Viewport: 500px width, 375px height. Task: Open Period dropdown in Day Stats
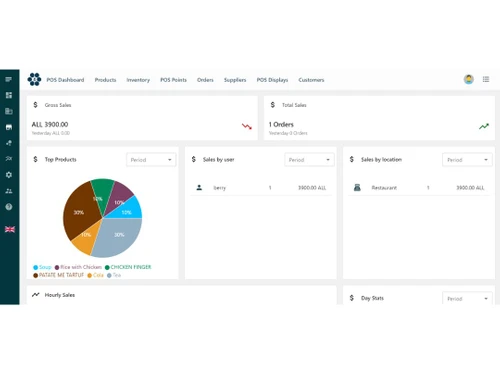(x=467, y=298)
